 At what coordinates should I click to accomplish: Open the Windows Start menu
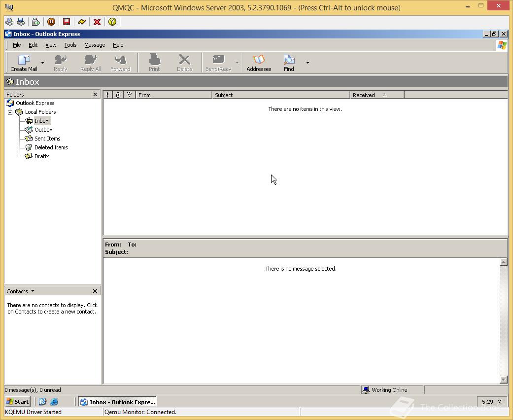click(x=18, y=402)
